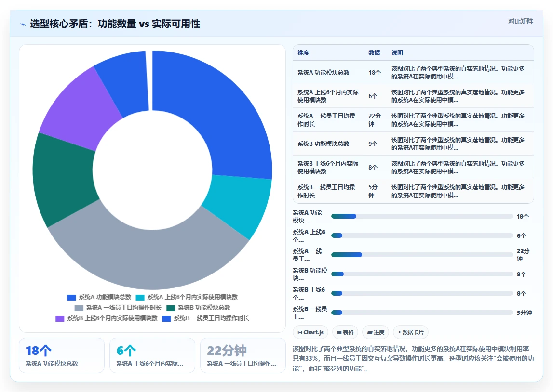Open the 18个 系统A 功能模块总数 data card
The height and width of the screenshot is (392, 553).
click(62, 355)
